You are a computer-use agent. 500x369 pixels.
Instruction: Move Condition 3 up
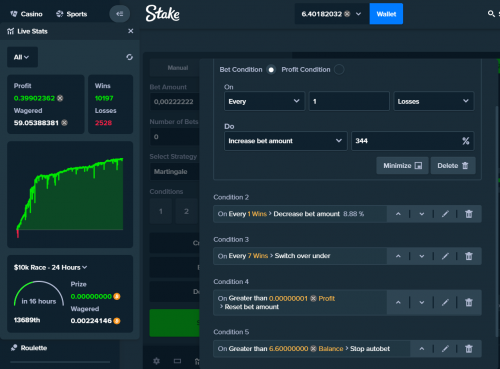pos(398,256)
